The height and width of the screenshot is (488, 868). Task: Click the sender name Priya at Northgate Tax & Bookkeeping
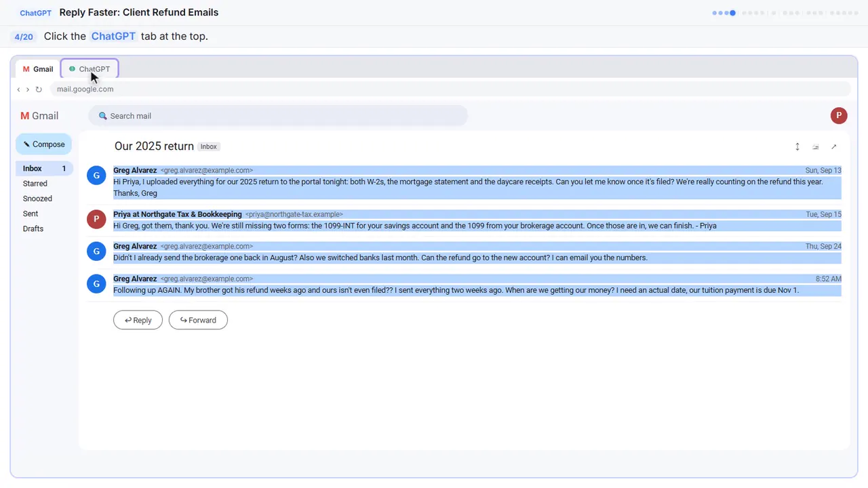coord(178,214)
